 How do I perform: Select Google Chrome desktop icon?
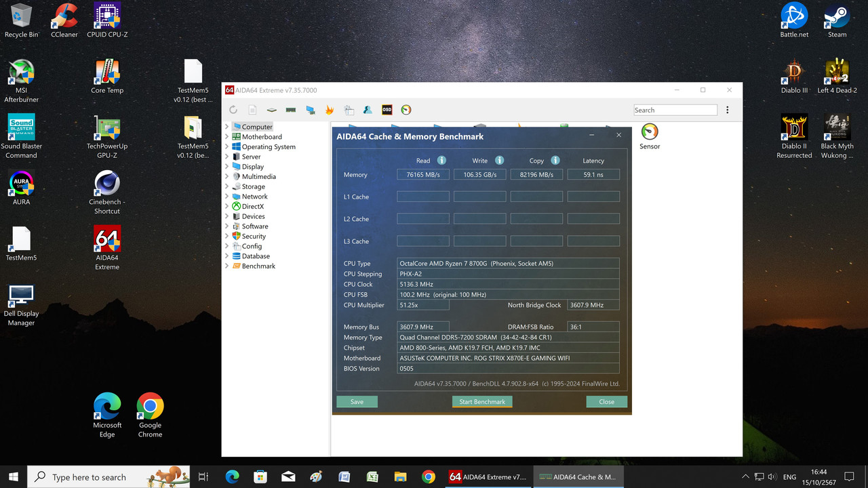tap(151, 415)
